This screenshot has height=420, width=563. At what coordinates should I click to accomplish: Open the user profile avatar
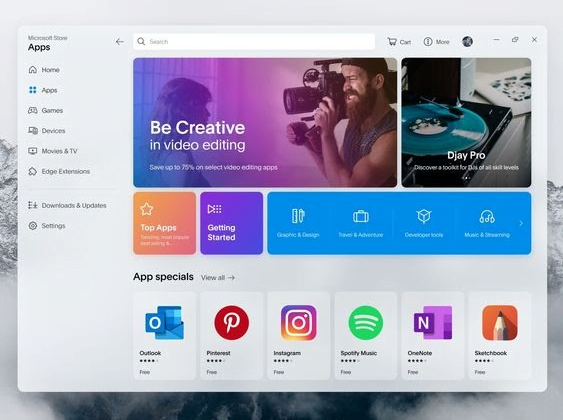pyautogui.click(x=467, y=42)
